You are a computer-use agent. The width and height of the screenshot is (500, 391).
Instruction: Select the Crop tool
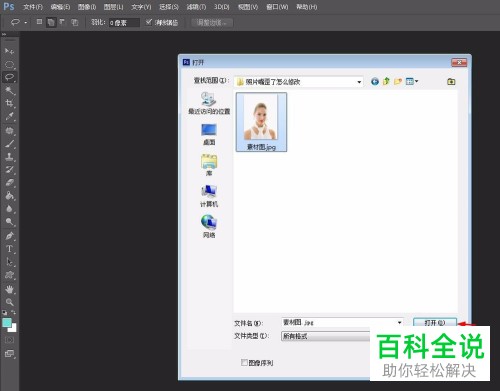(x=9, y=103)
